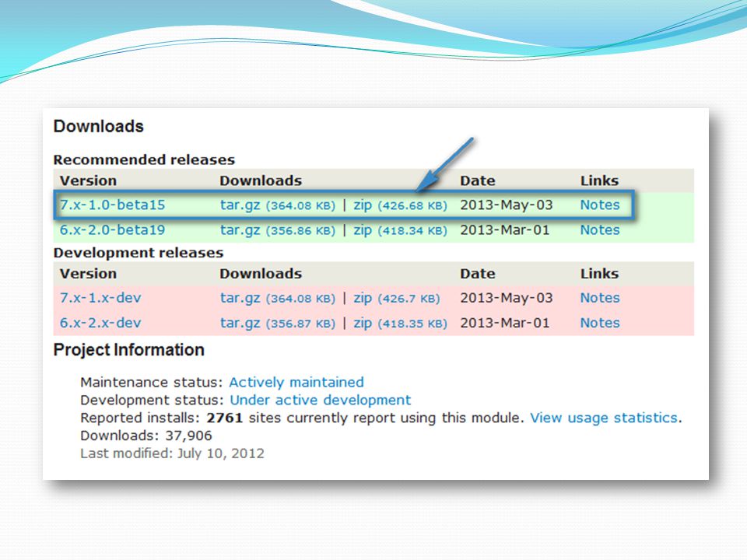Click the date 2013-Mar-01 in recommended releases
Screen dimensions: 747x560
tap(505, 230)
